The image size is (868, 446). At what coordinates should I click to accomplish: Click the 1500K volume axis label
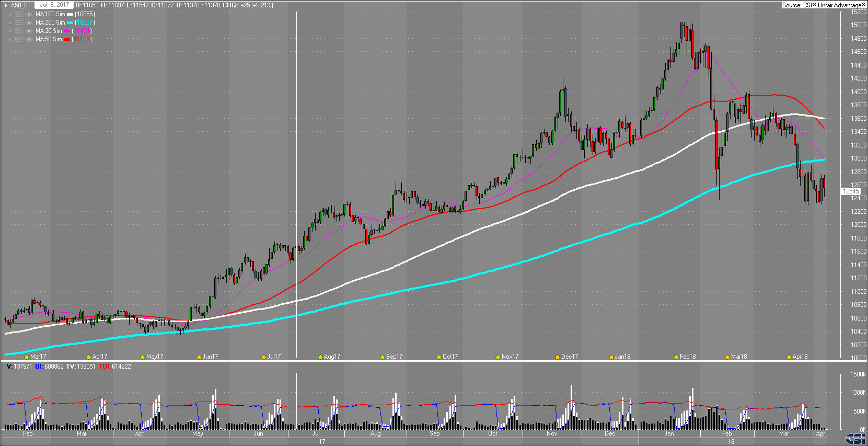tap(859, 374)
